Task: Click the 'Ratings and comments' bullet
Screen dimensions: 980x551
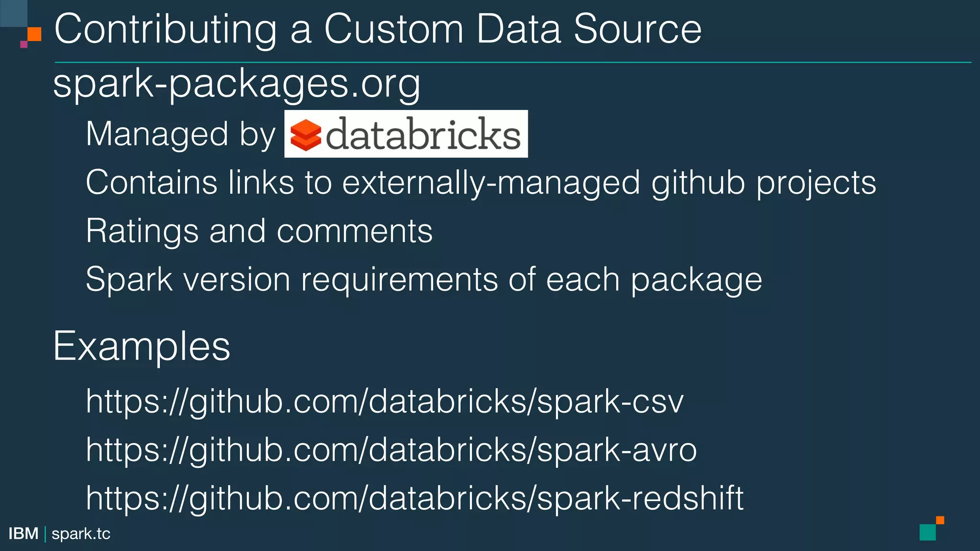Action: click(259, 231)
